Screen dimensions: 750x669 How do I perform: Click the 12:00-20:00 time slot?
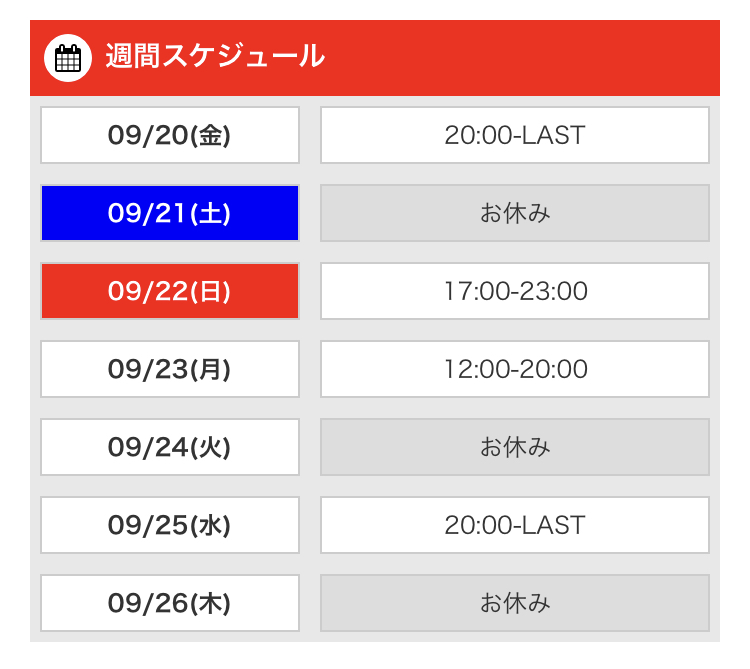pos(515,369)
